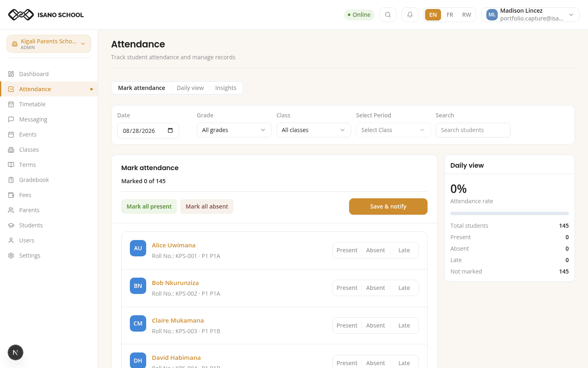
Task: Click Mark all present button
Action: click(149, 206)
